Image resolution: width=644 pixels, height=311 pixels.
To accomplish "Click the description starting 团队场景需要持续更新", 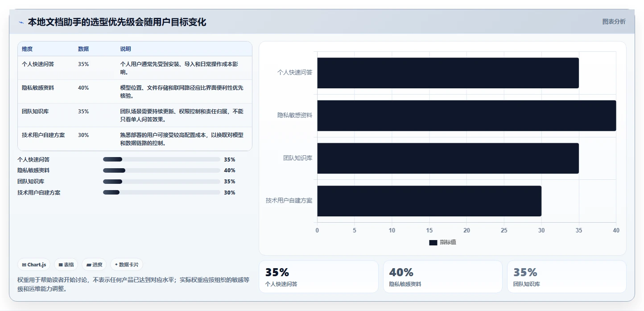I will tap(182, 115).
